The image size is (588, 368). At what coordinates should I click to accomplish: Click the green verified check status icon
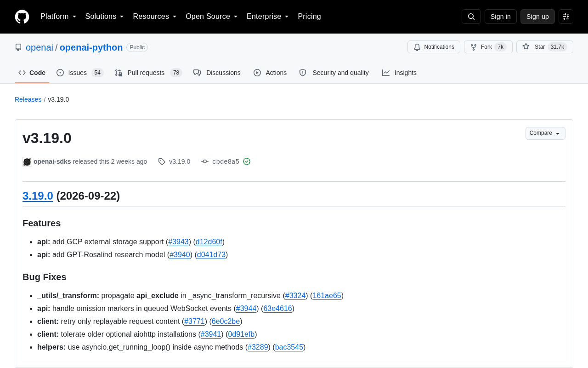pos(247,161)
